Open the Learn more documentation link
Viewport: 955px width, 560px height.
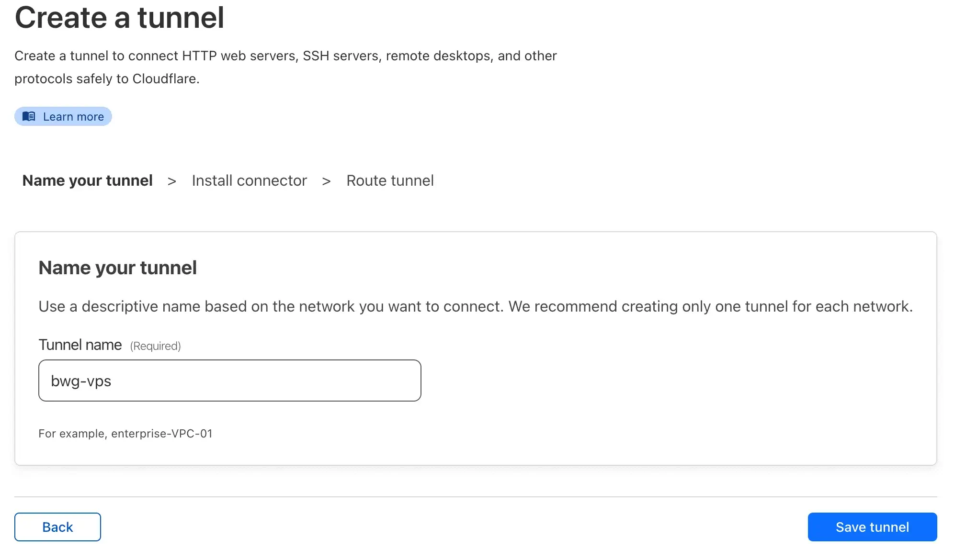(x=63, y=116)
